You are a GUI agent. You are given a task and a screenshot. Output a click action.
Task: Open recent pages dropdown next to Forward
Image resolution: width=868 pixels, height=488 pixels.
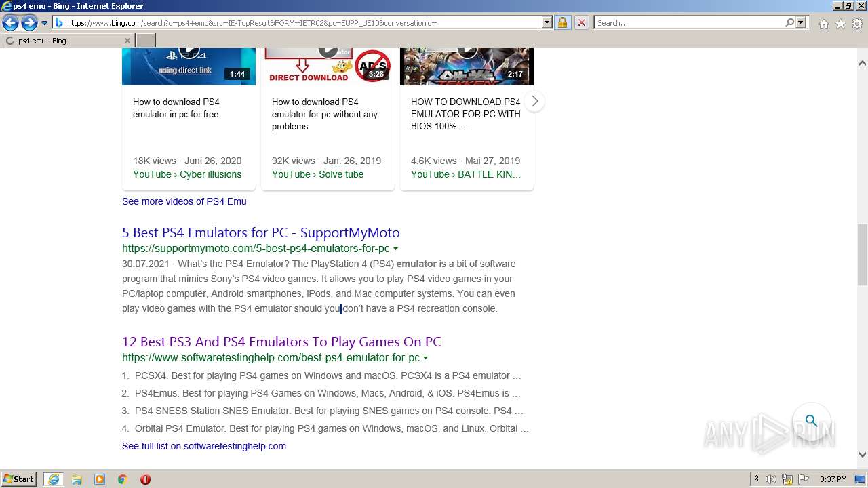(x=44, y=23)
